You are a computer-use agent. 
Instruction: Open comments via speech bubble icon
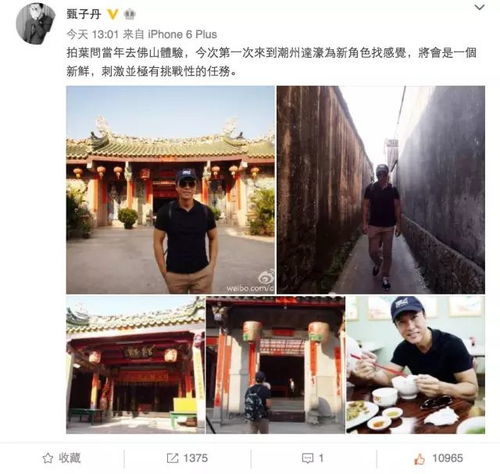[x=307, y=458]
